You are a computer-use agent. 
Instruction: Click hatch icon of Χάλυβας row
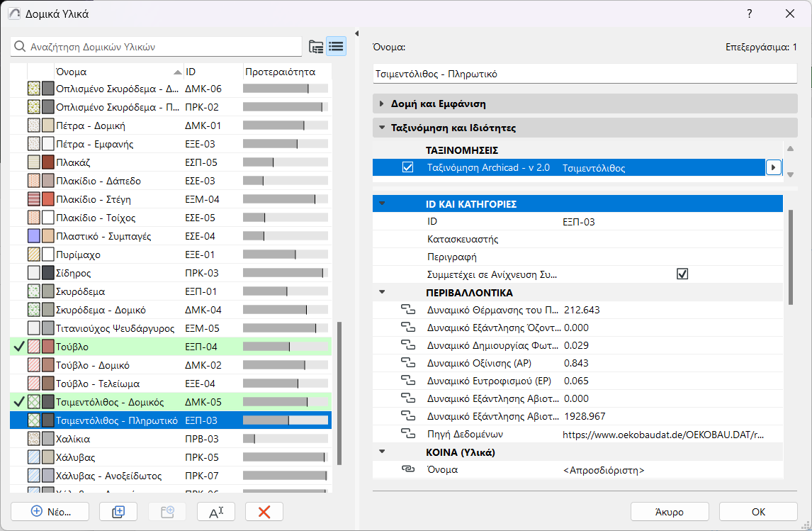tap(34, 457)
